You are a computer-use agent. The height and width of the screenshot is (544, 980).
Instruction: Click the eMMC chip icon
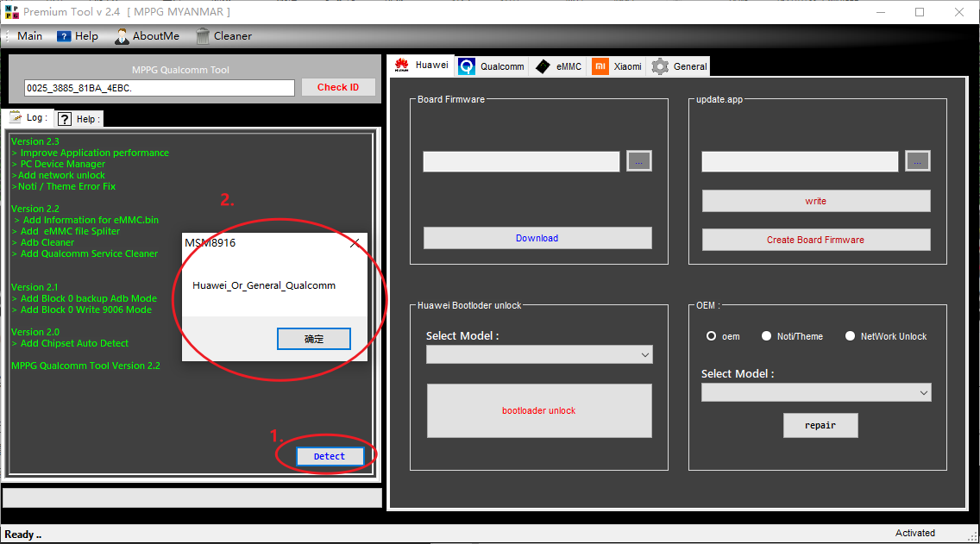[543, 66]
